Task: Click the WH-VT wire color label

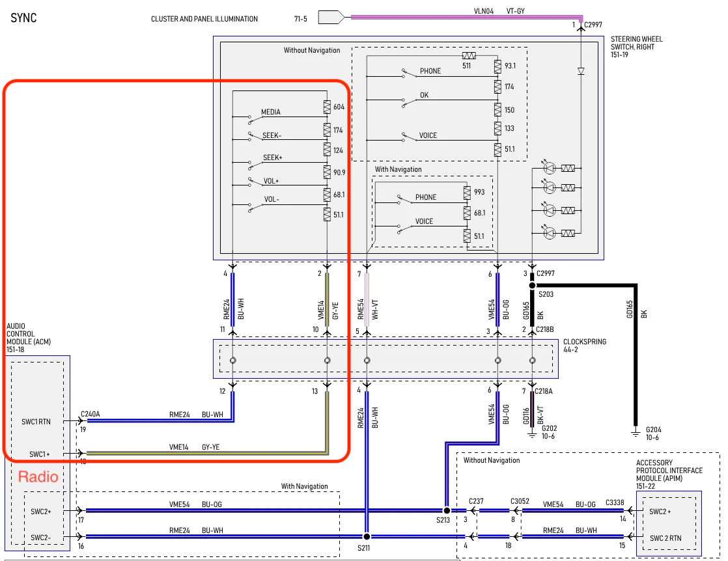Action: coord(375,310)
